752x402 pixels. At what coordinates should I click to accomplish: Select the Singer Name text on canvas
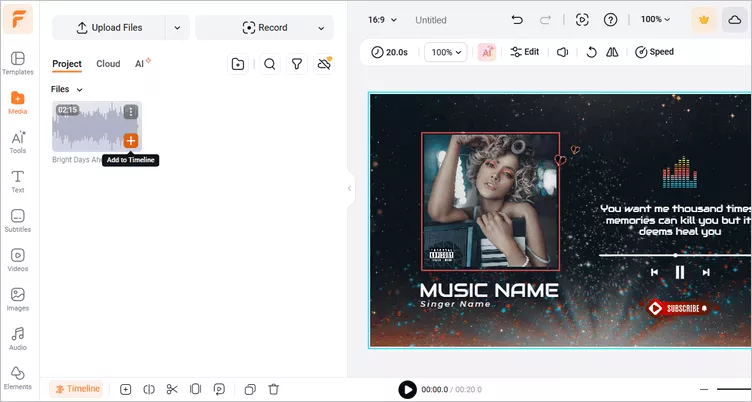point(455,304)
